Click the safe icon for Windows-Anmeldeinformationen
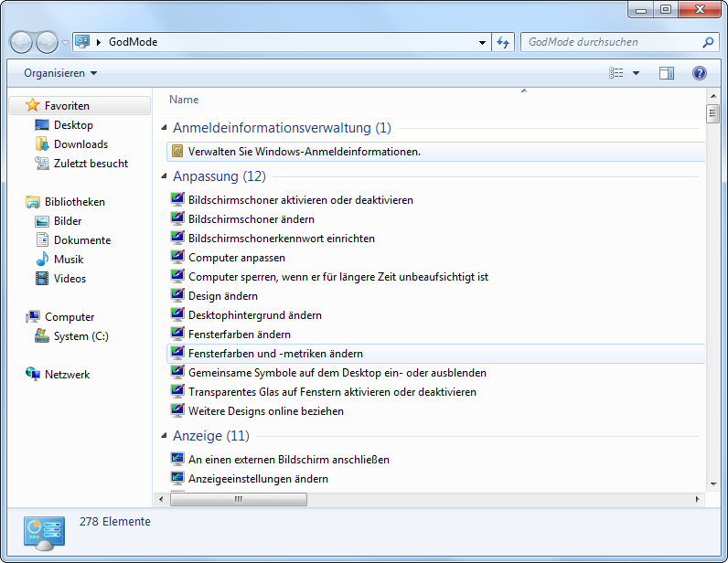This screenshot has width=728, height=563. coord(177,152)
